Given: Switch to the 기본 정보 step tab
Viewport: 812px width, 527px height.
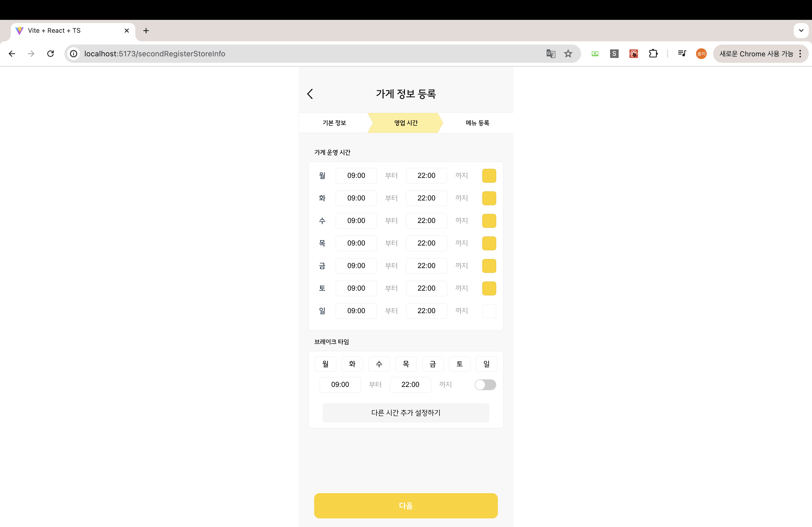Looking at the screenshot, I should 334,123.
